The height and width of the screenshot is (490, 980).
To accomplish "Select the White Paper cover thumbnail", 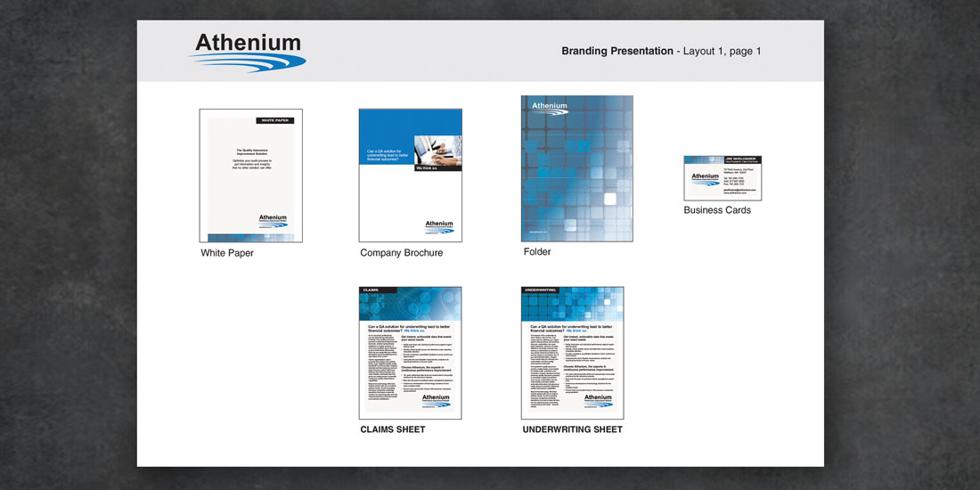I will tap(251, 176).
